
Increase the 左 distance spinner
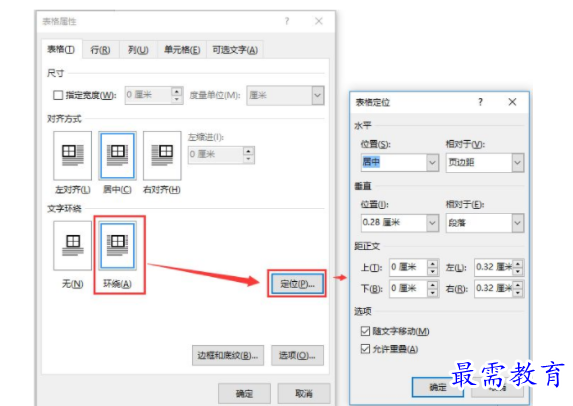click(x=518, y=263)
